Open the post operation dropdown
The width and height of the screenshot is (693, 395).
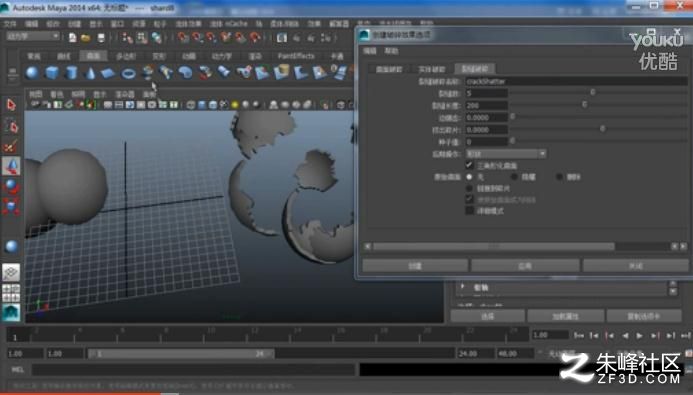pyautogui.click(x=506, y=154)
